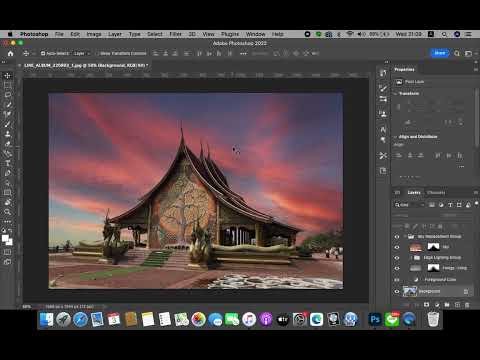Screen dimensions: 480x360
Task: Open the Image menu
Action: [94, 34]
